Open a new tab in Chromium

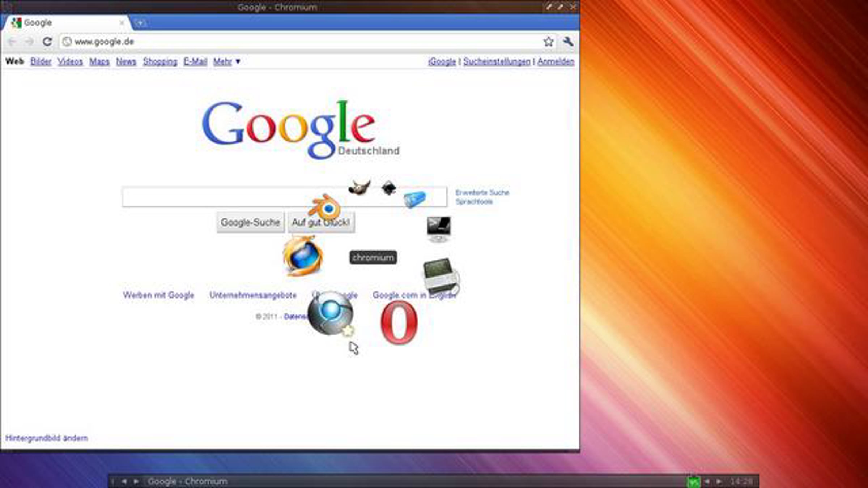pyautogui.click(x=140, y=23)
